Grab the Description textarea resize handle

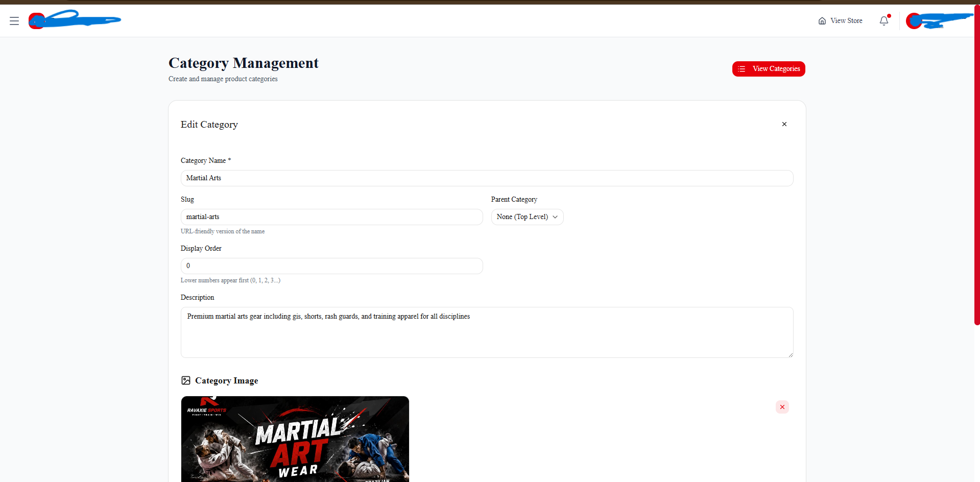(x=790, y=355)
